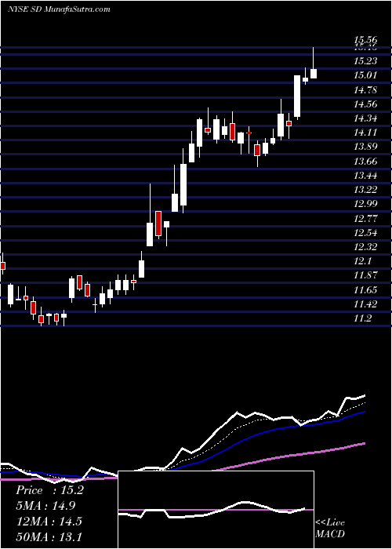Click the NYSE SD MunafaSutra.com title text

pos(59,9)
